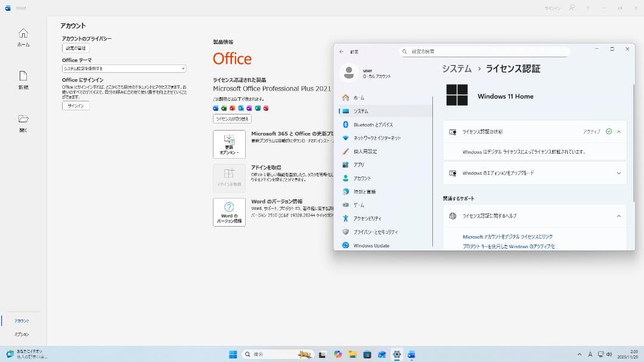The image size is (644, 362).
Task: Switch to 新規 in the Word sidebar
Action: [x=24, y=78]
